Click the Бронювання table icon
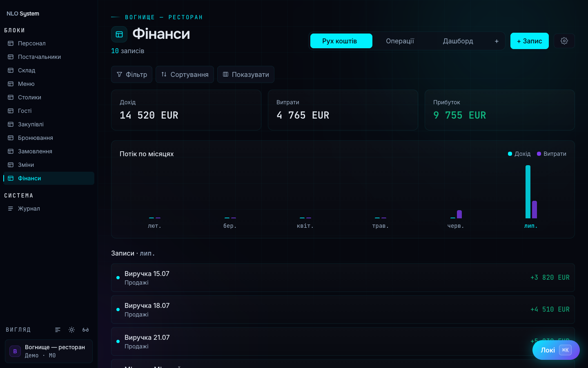Image resolution: width=588 pixels, height=368 pixels. [11, 138]
